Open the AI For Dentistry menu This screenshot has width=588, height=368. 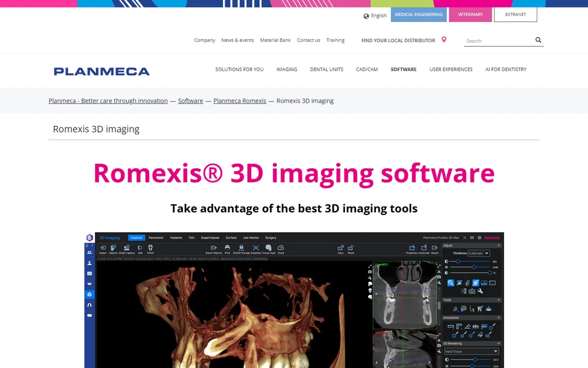tap(506, 70)
